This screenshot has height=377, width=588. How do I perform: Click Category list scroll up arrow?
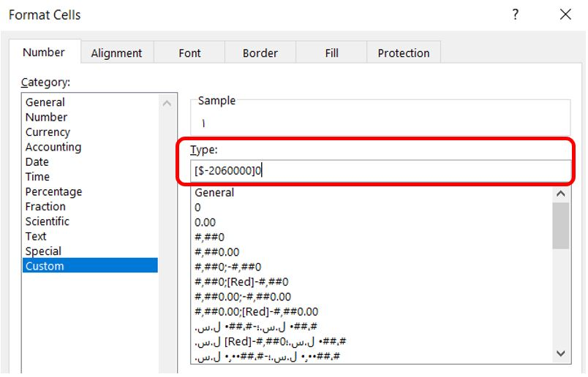(x=167, y=103)
